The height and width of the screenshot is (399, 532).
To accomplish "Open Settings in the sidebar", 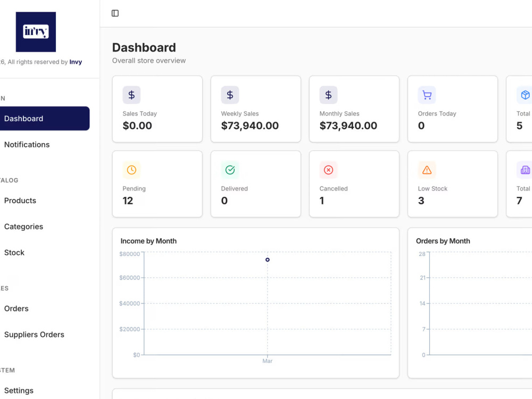I will (x=19, y=390).
